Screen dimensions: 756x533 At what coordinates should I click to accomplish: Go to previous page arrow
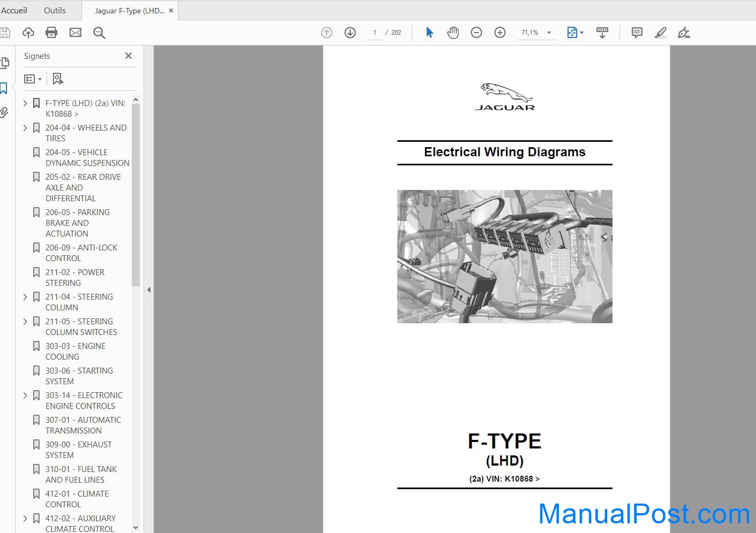point(327,33)
